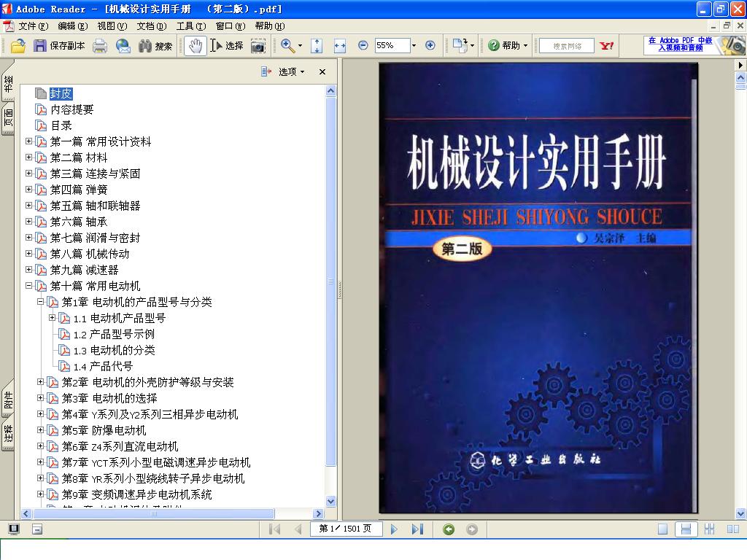Switch to single page layout
This screenshot has height=560, width=747.
(662, 529)
